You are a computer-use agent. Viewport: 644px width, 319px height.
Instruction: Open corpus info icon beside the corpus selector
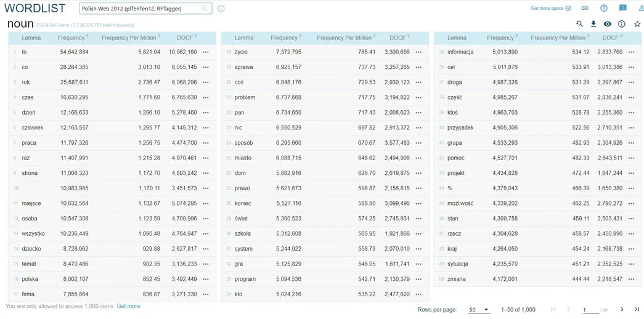(221, 8)
